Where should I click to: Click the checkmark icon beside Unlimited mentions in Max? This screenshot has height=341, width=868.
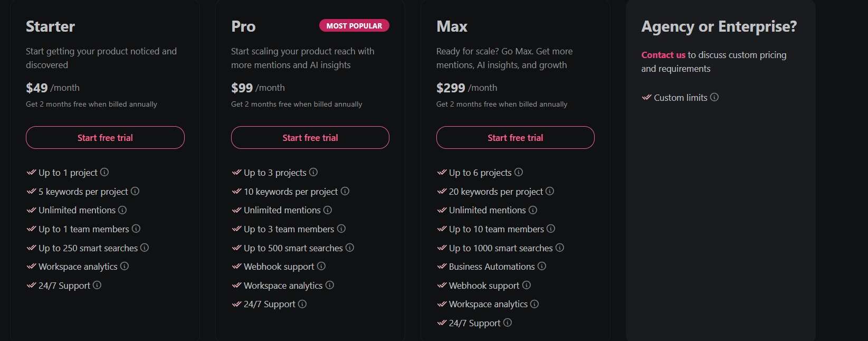click(441, 210)
